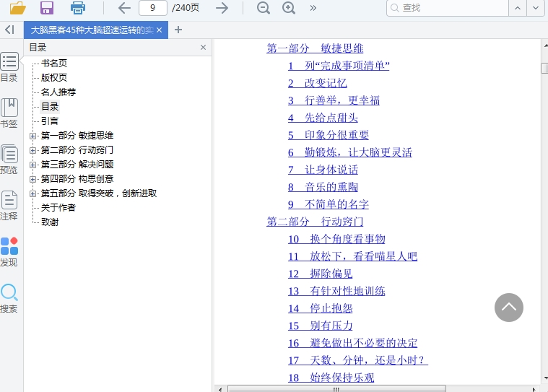The image size is (548, 392).
Task: Open link 第一部分 敏捷思维 in page
Action: 315,48
